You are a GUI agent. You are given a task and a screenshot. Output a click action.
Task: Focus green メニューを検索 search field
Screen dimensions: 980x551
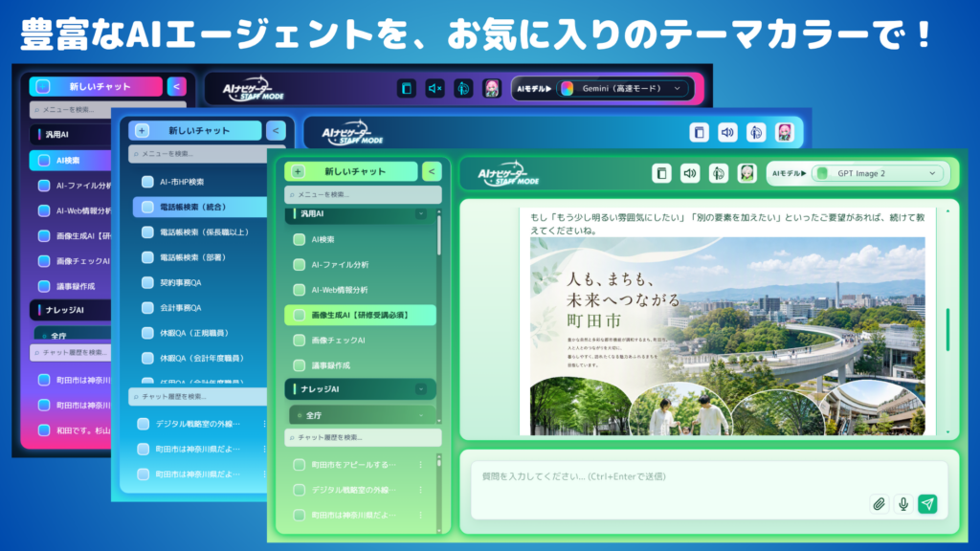[363, 194]
